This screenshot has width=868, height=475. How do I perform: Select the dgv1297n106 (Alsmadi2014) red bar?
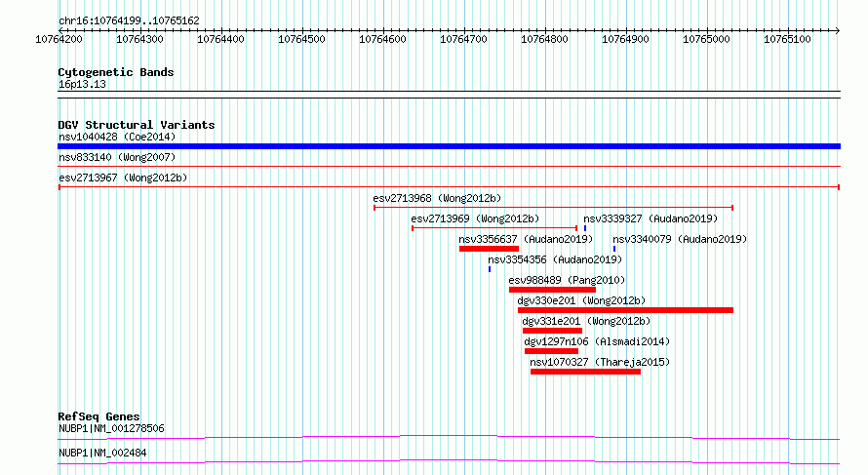[551, 351]
